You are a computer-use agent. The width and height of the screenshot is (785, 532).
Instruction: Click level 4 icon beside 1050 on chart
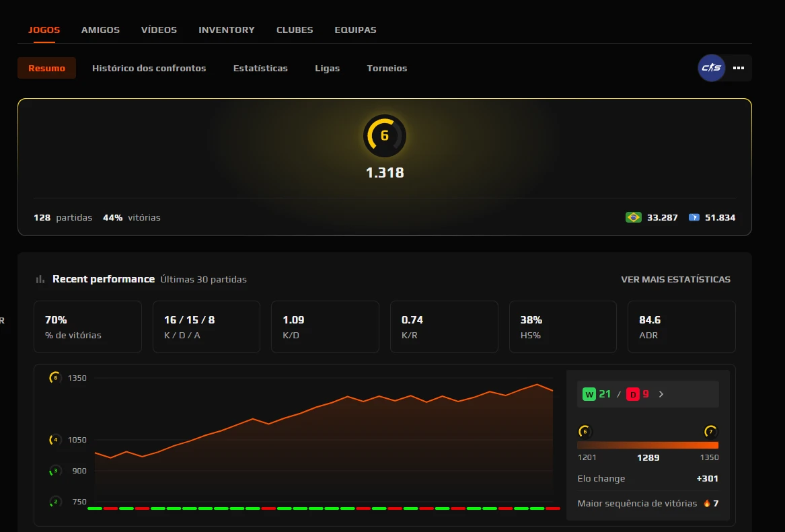click(55, 440)
